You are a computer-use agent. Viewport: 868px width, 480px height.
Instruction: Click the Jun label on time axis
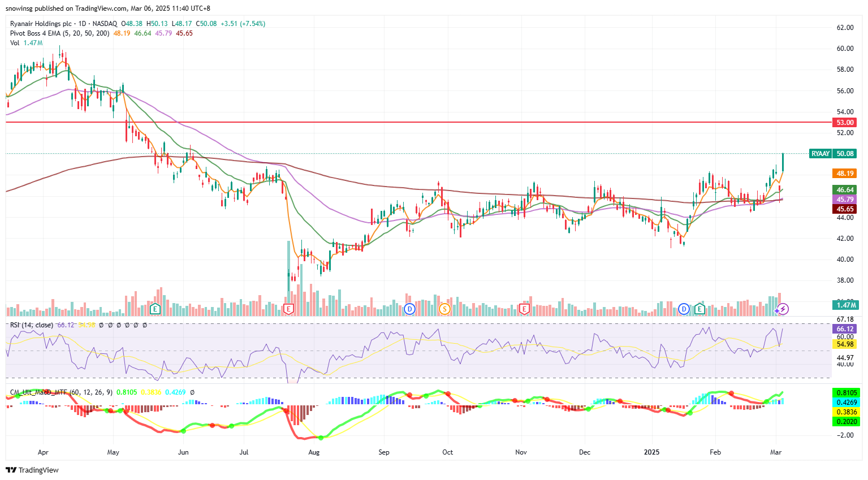click(183, 452)
